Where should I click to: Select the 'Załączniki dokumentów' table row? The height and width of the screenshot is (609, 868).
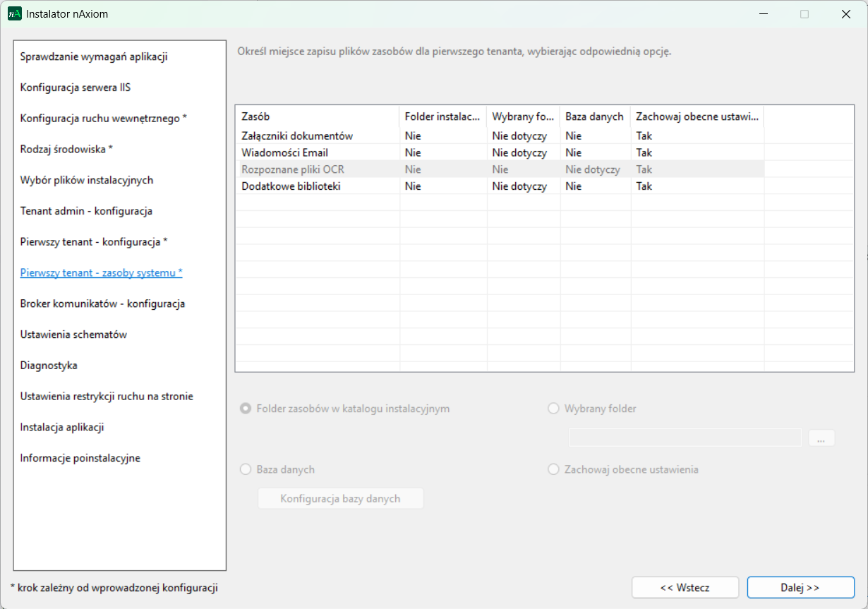point(297,135)
